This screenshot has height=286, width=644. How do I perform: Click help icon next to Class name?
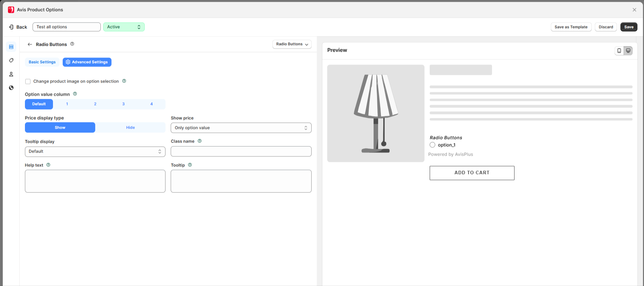pos(199,141)
